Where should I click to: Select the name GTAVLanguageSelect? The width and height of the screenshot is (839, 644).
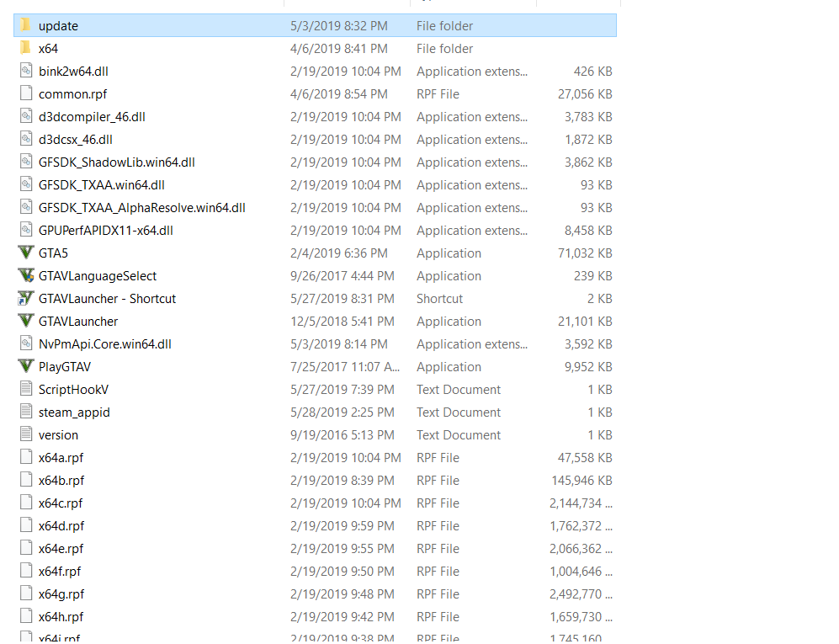(x=98, y=276)
